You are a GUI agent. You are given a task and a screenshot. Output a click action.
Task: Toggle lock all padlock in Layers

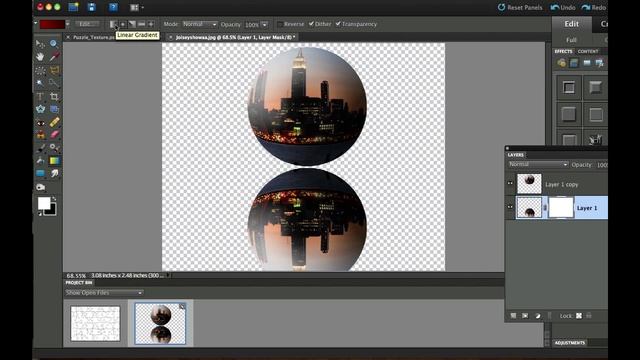[589, 316]
